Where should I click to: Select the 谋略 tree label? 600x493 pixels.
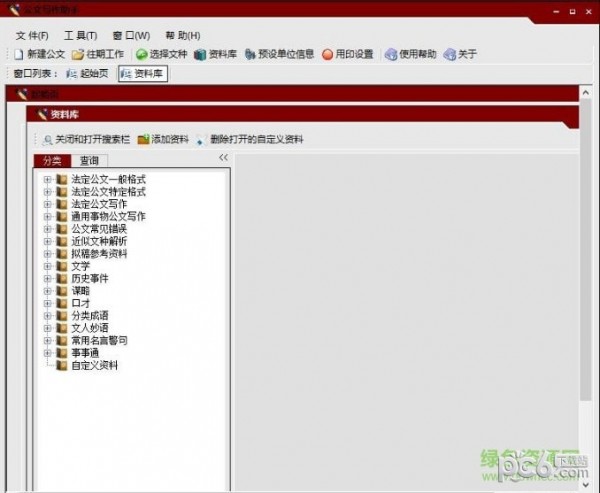[x=80, y=291]
